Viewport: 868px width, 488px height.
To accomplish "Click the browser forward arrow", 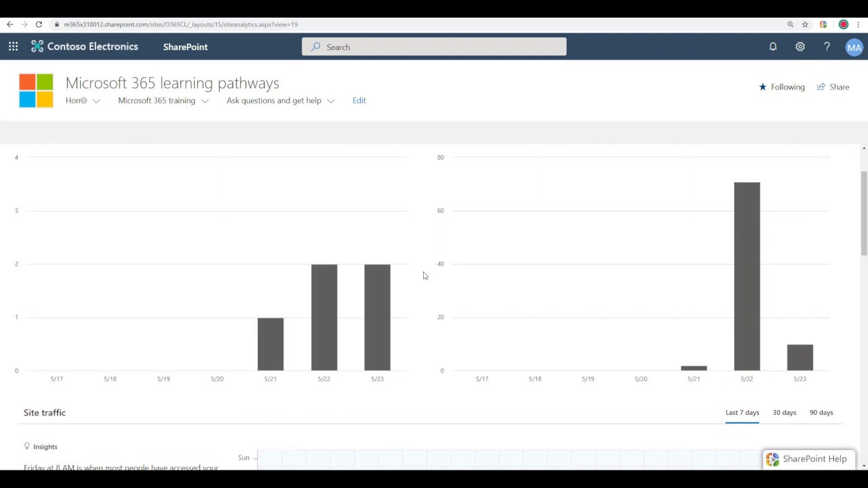I will [x=24, y=24].
